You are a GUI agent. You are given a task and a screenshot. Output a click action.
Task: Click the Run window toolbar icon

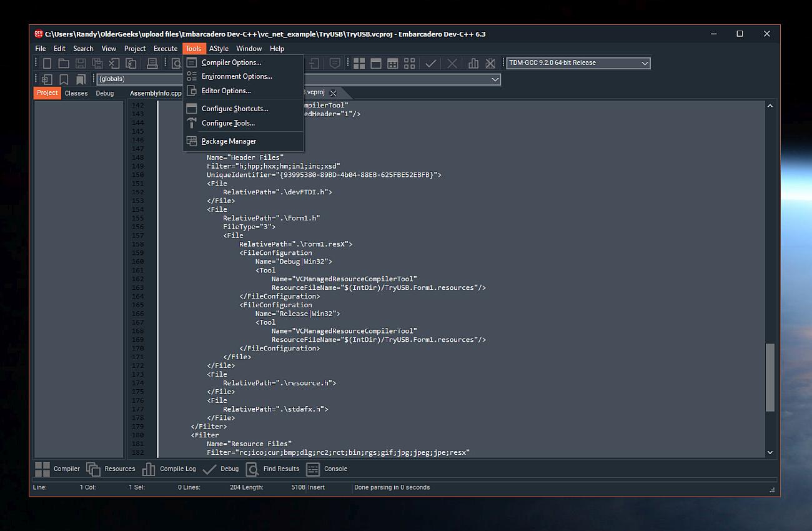(x=376, y=63)
